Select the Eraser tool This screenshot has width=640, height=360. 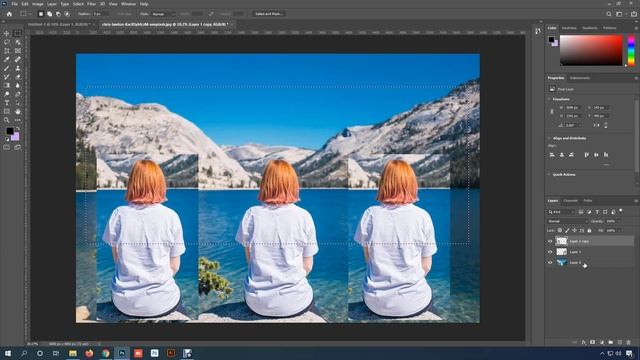[18, 77]
